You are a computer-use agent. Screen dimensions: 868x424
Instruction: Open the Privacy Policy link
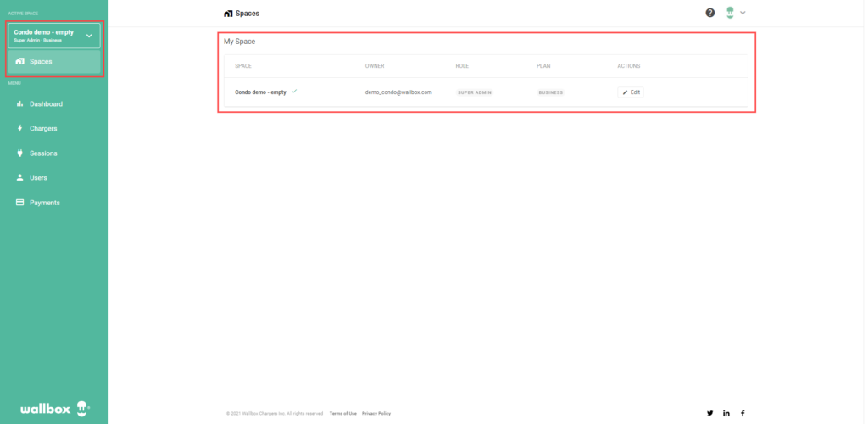[x=376, y=414]
